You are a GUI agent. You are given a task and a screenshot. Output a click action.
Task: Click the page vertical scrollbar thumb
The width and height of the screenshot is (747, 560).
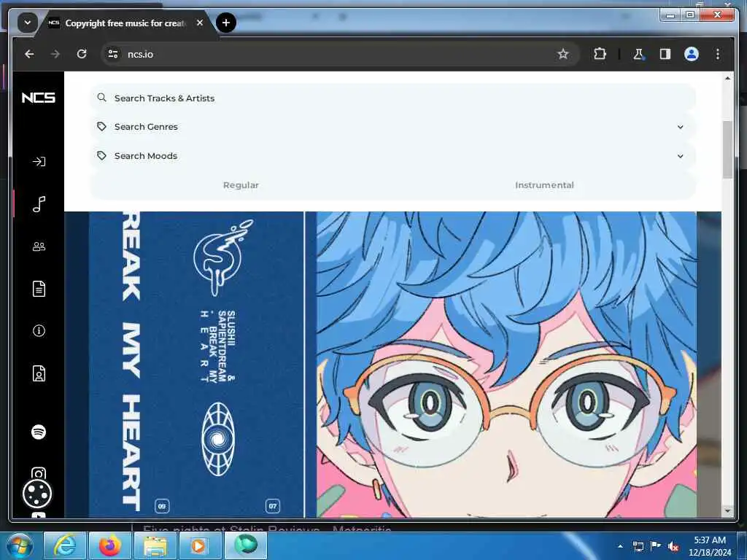click(x=727, y=149)
